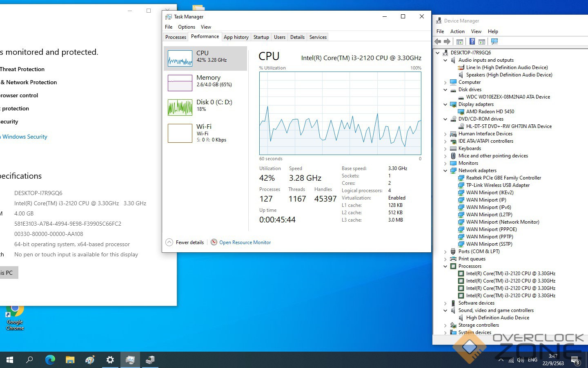Open Task Manager's Options menu

coord(186,27)
